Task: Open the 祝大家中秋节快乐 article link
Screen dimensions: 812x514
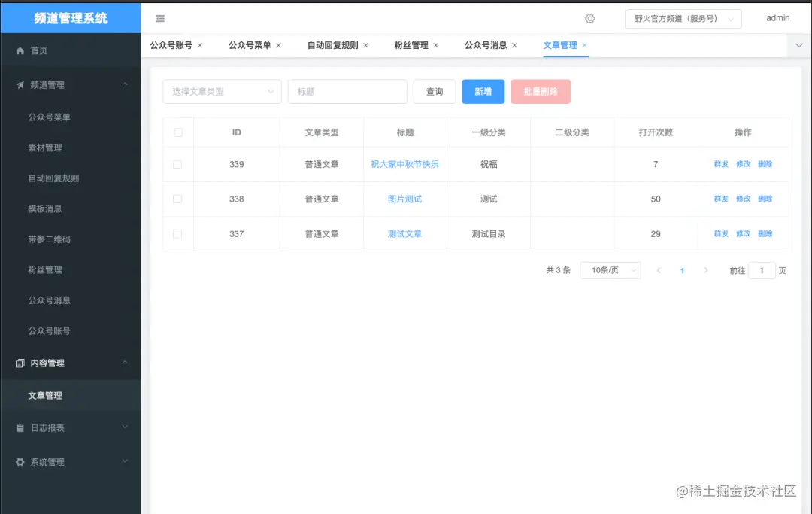Action: pyautogui.click(x=404, y=164)
